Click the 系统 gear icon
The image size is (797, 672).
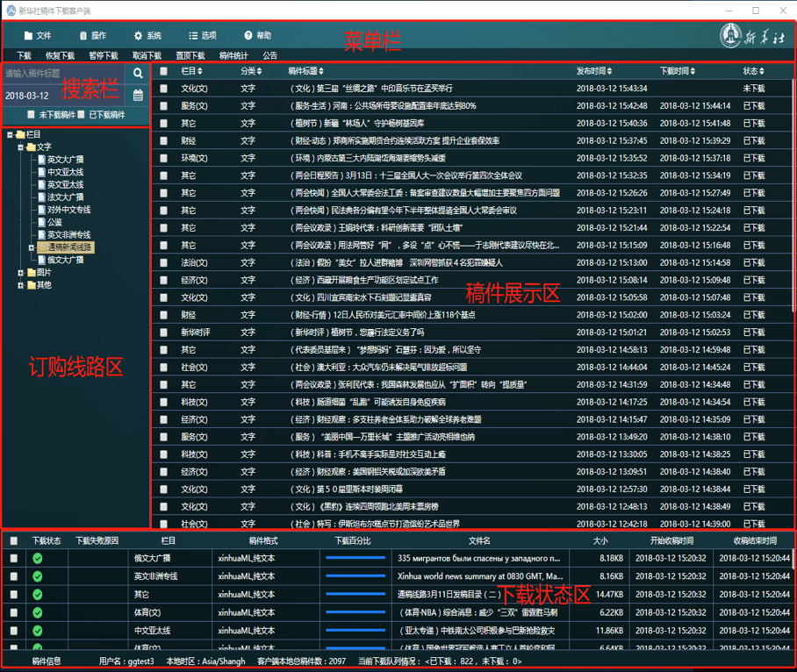pos(138,36)
